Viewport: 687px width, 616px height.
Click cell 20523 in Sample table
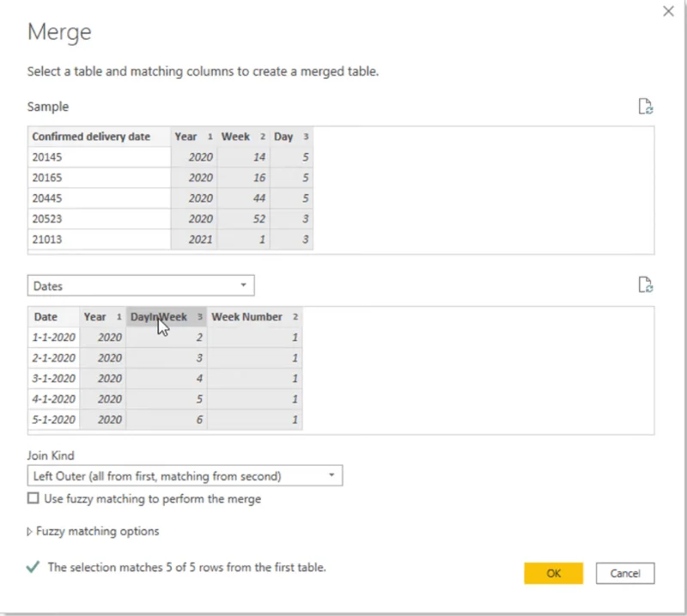click(100, 218)
